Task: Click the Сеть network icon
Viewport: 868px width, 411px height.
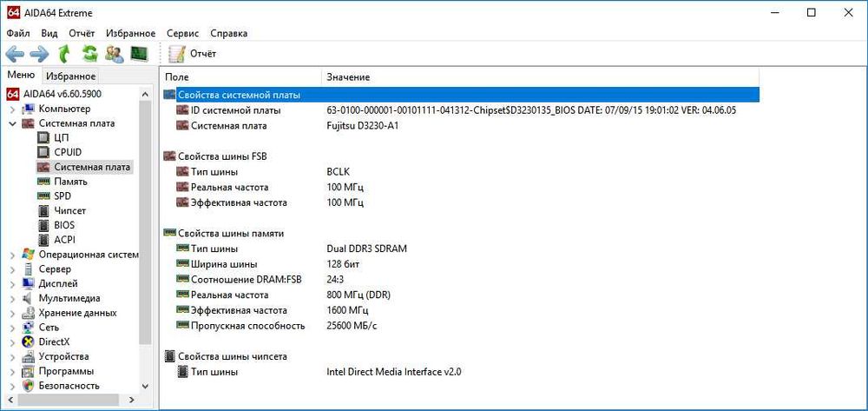Action: tap(29, 328)
